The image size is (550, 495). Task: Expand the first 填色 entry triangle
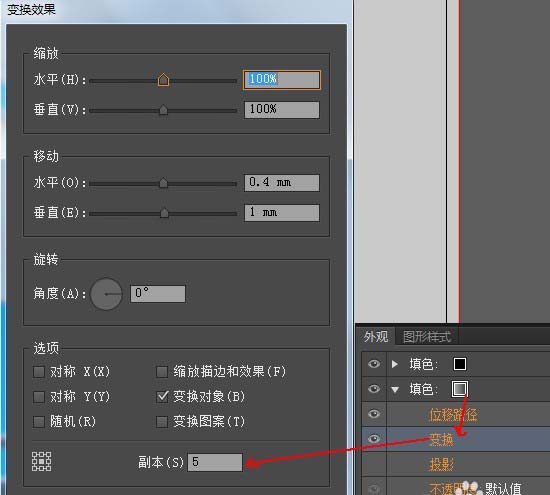click(395, 364)
